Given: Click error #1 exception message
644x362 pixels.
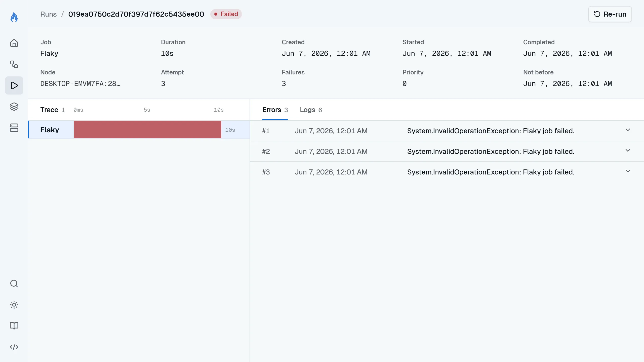Looking at the screenshot, I should 491,131.
